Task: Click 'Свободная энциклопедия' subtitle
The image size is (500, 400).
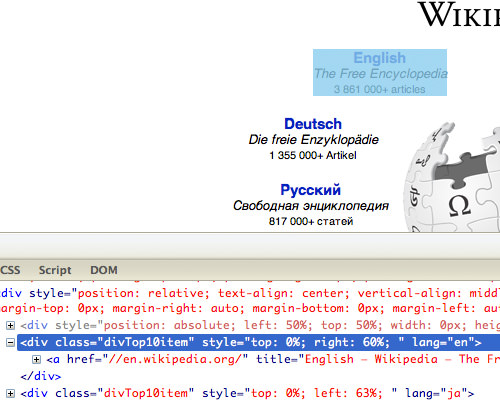Action: [x=311, y=206]
